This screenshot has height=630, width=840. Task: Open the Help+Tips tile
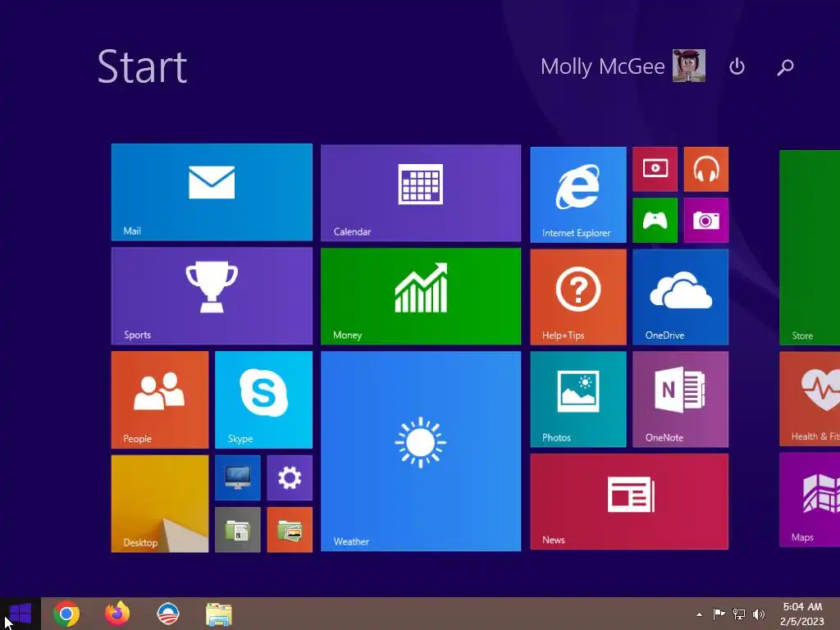pos(578,297)
